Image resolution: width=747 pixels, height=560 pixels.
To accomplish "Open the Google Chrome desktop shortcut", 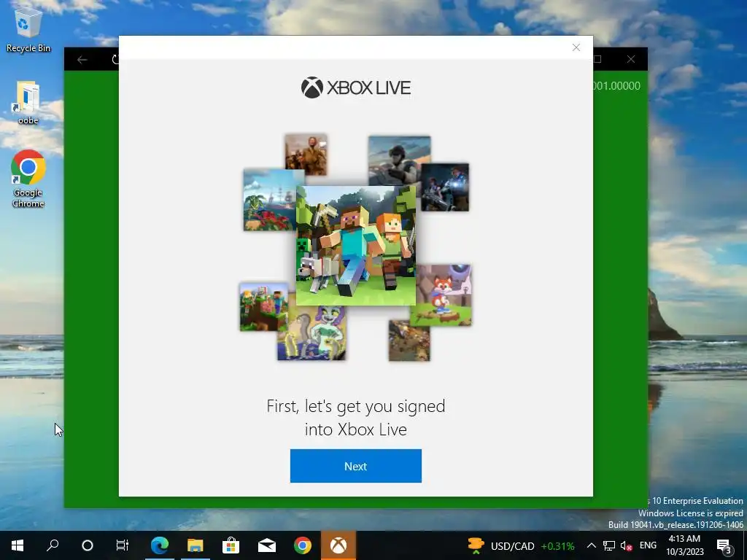I will (28, 179).
